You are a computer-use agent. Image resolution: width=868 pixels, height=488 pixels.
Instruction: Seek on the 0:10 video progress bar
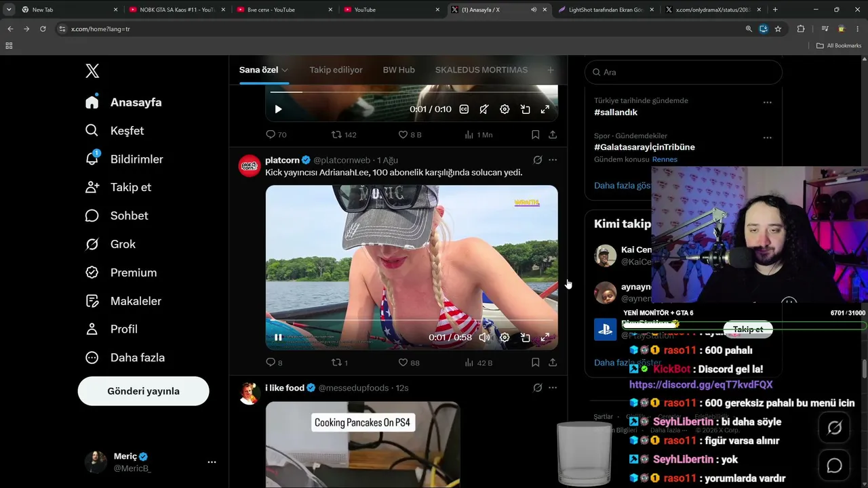pos(412,92)
